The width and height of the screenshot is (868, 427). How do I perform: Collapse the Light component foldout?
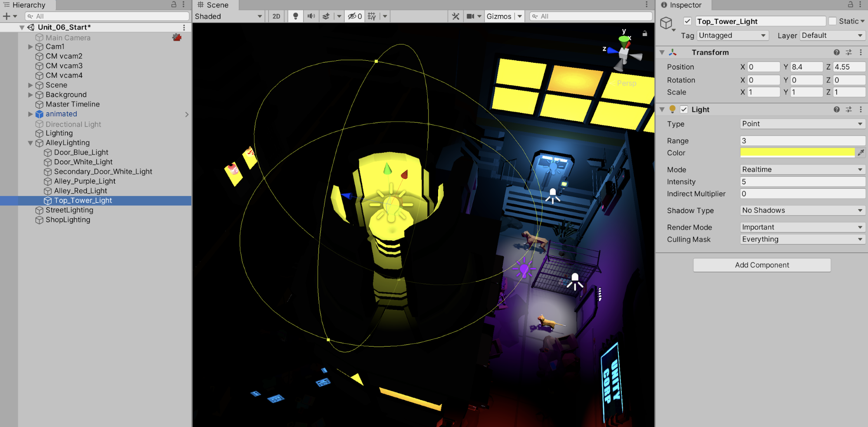coord(662,110)
